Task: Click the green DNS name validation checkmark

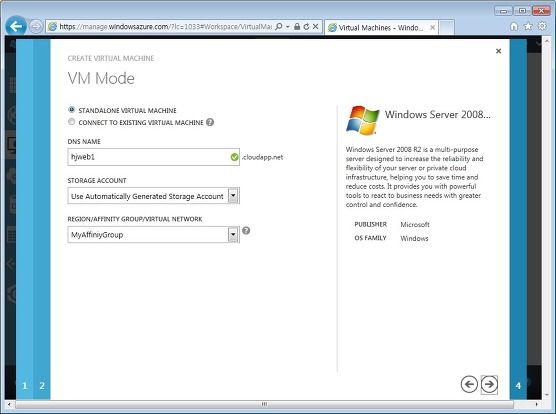Action: coord(234,157)
